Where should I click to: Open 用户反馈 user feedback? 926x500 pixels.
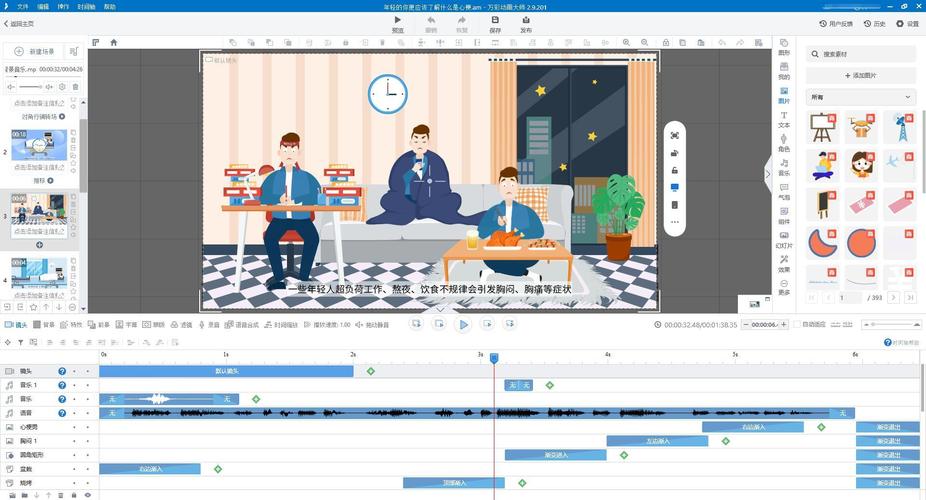click(x=836, y=24)
